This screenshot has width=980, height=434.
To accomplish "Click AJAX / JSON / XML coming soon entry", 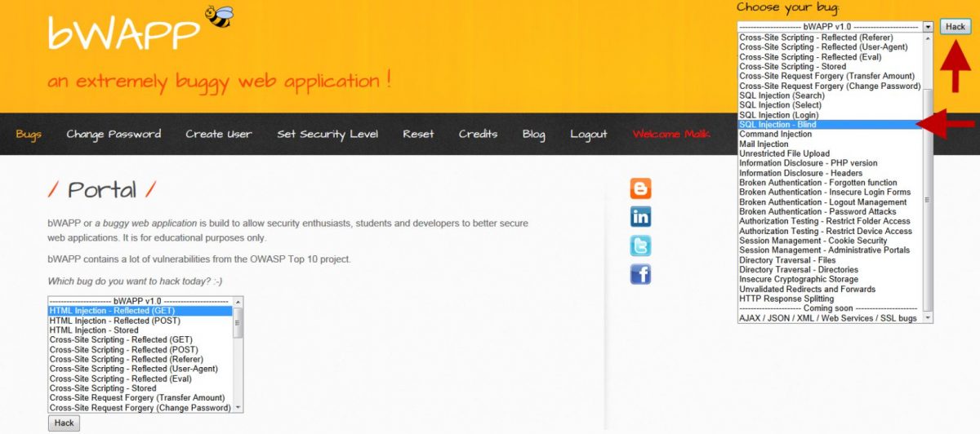I will 829,318.
